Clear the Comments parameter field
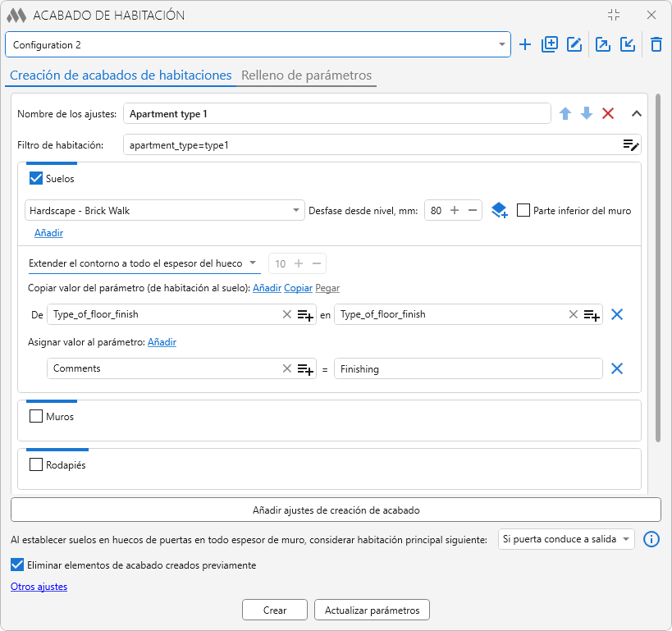Screen dimensions: 672x631 [x=286, y=368]
